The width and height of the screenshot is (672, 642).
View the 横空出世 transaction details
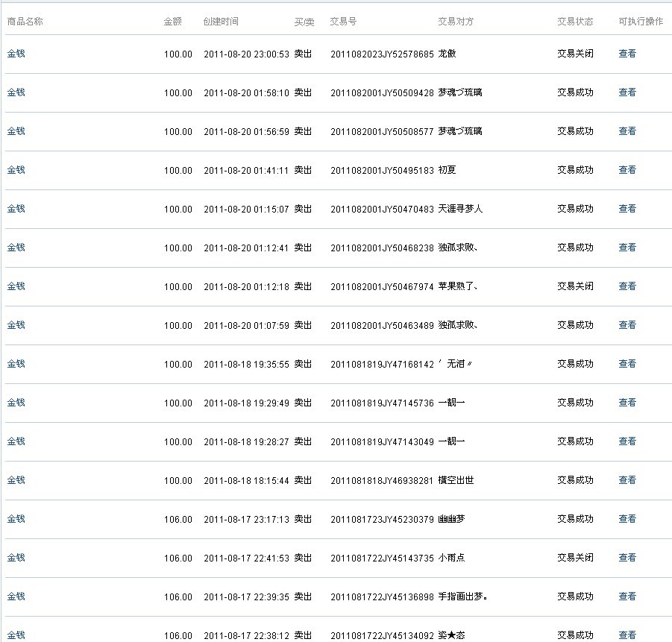[x=627, y=480]
